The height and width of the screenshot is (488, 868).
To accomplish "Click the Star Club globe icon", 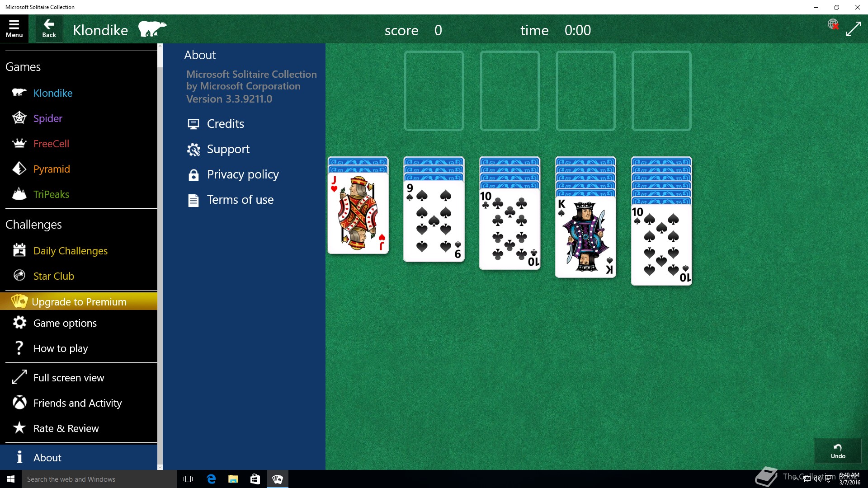I will click(x=19, y=275).
